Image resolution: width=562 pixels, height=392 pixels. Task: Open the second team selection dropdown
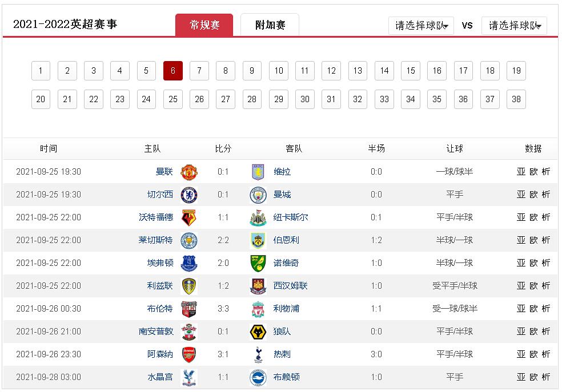(514, 26)
